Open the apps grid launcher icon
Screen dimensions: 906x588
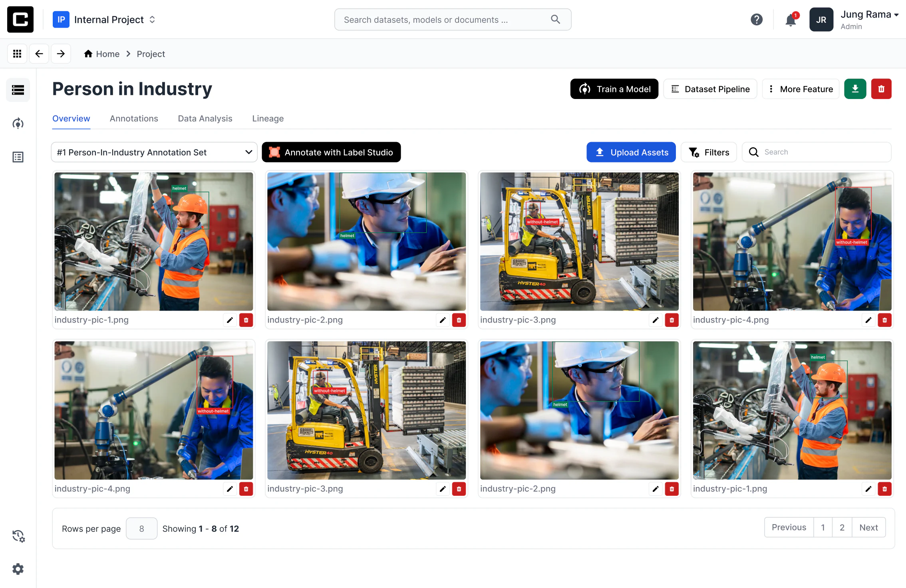[x=17, y=53]
